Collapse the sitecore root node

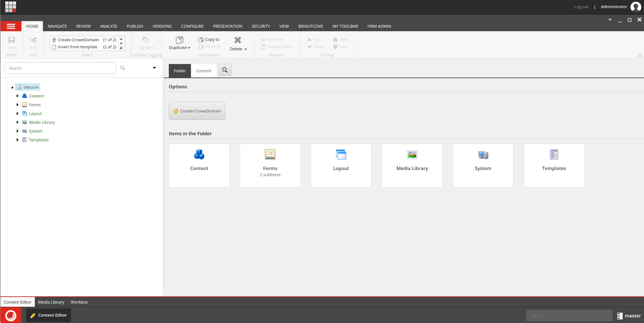pyautogui.click(x=12, y=87)
